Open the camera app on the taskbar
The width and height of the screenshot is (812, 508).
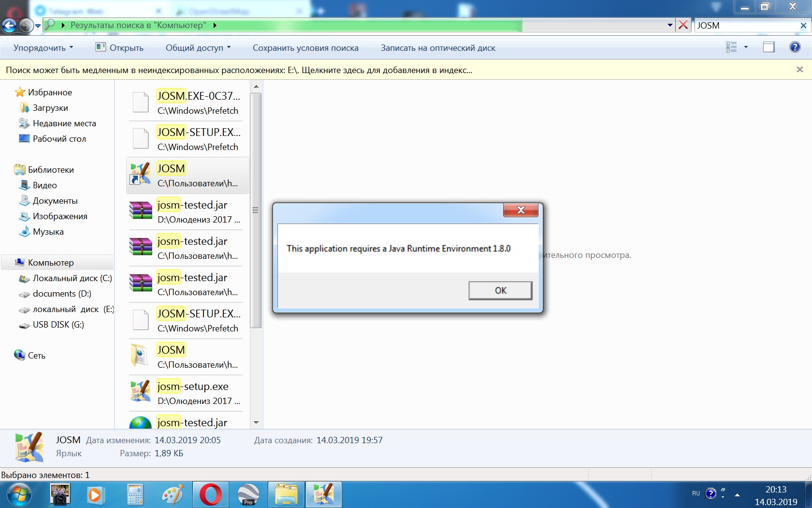coord(60,494)
